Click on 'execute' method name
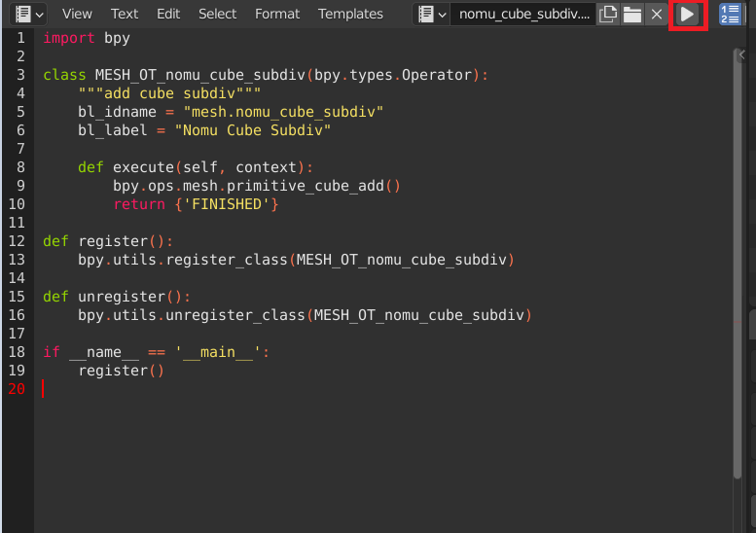 [x=143, y=167]
